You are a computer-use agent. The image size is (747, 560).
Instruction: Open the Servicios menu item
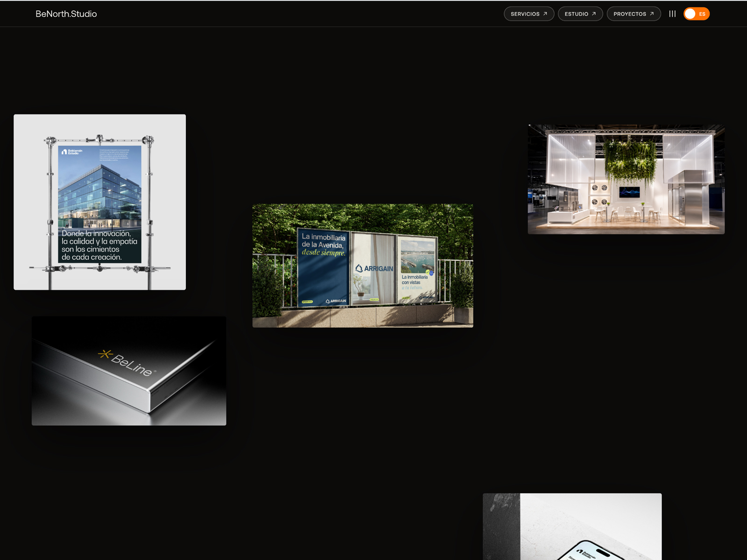pyautogui.click(x=529, y=14)
